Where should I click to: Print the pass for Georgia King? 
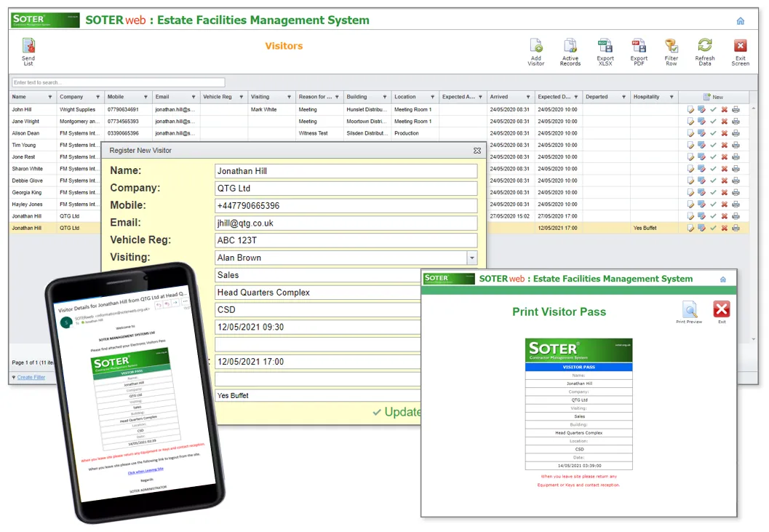point(736,192)
